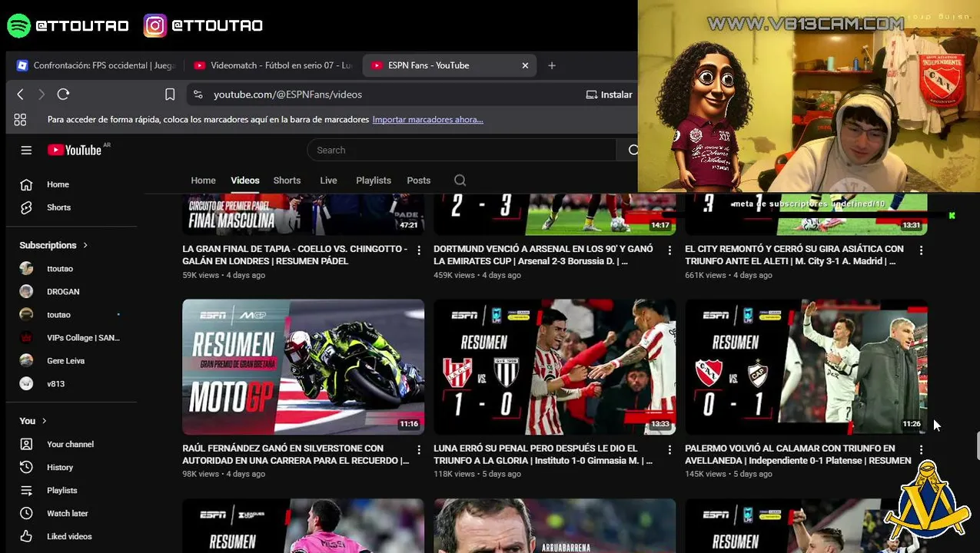
Task: Open the YouTube hamburger guide menu
Action: (x=26, y=151)
